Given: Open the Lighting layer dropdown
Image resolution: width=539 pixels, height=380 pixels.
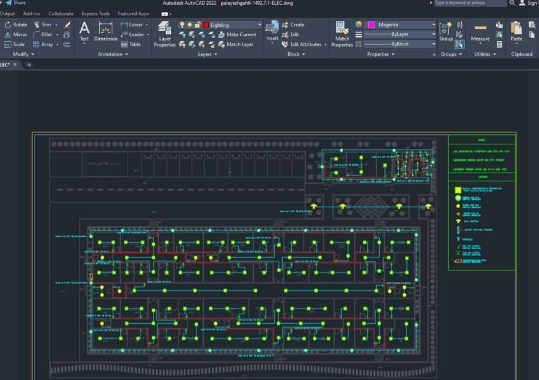Looking at the screenshot, I should [x=259, y=25].
